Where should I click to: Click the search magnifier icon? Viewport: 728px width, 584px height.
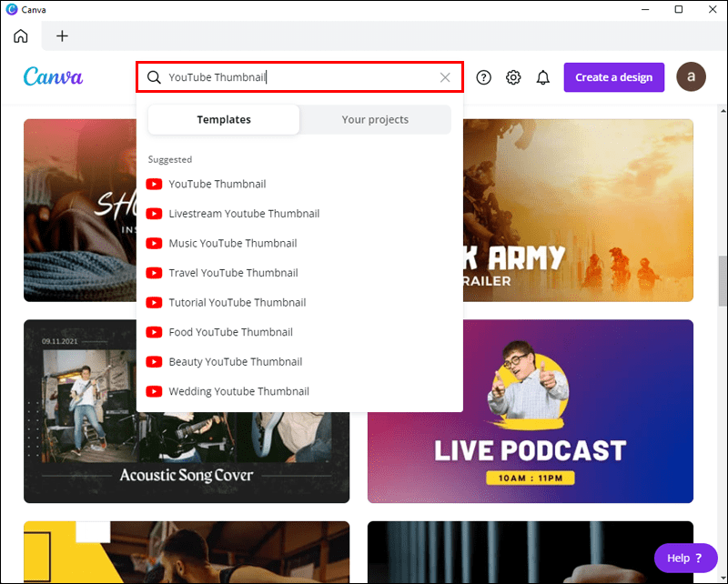154,77
